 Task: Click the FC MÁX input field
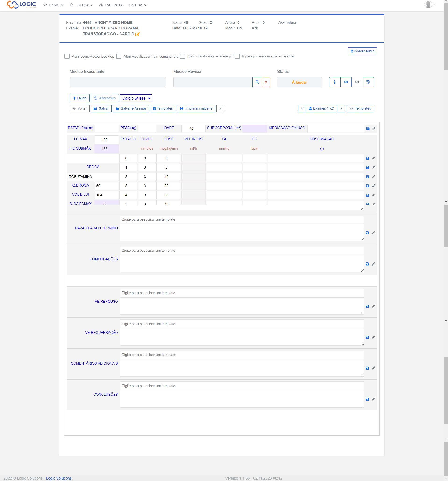pos(107,140)
